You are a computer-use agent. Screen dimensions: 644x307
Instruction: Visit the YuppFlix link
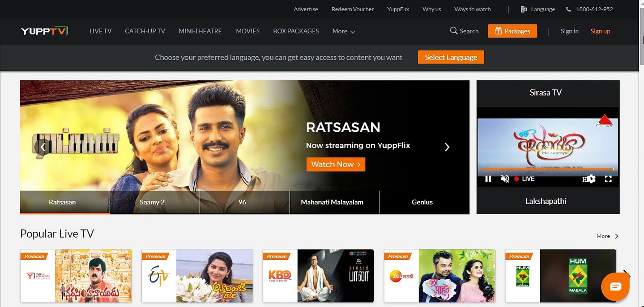point(398,9)
